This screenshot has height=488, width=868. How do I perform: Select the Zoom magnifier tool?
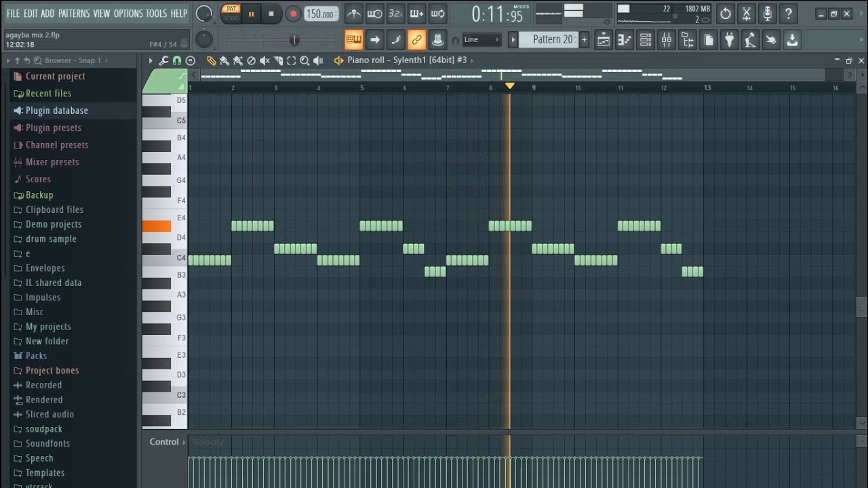(304, 60)
